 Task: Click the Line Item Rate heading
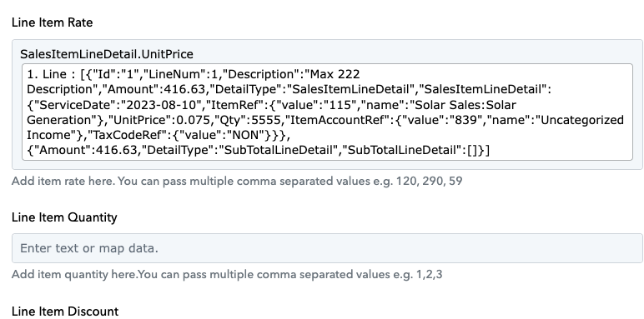[x=53, y=22]
